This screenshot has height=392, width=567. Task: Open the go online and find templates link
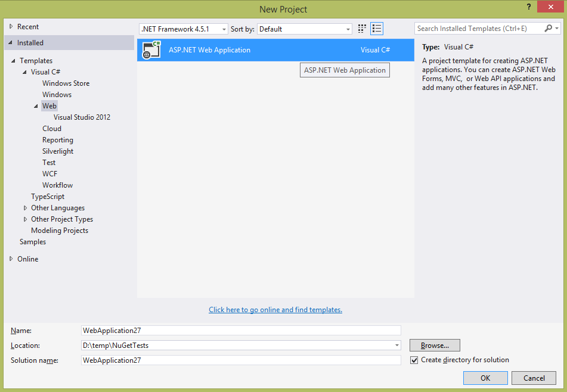pyautogui.click(x=275, y=310)
